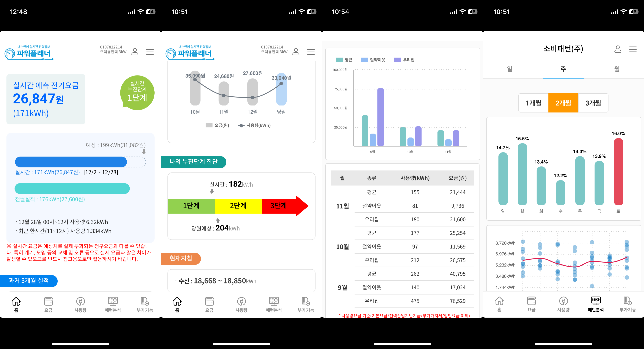Image resolution: width=644 pixels, height=349 pixels.
Task: Open hamburger menu in 소비패턴(주) screen
Action: (x=633, y=49)
